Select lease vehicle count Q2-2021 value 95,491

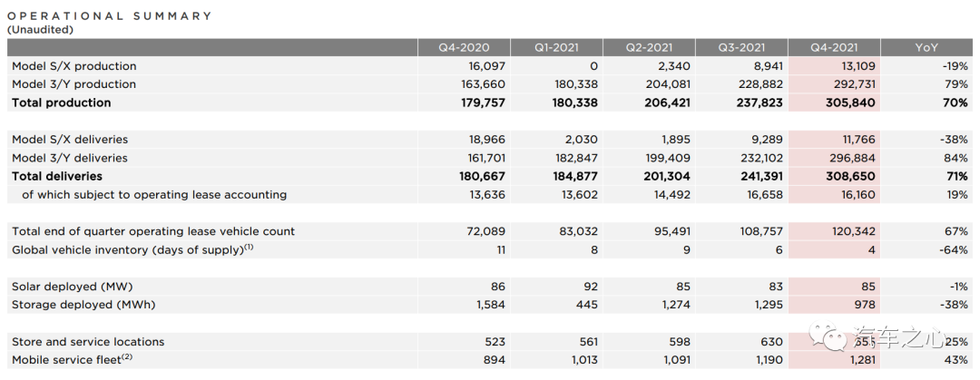[x=672, y=231]
